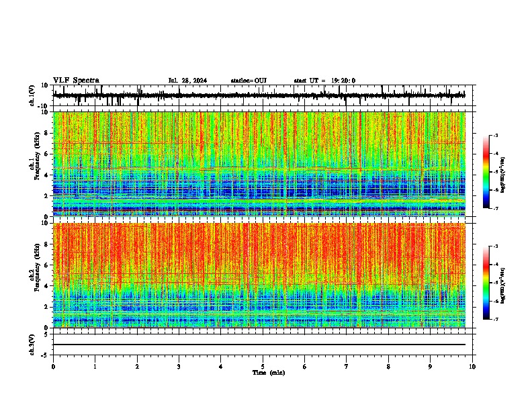Click the ch.2 colorbar 'log(PSD)' label
Image resolution: width=532 pixels, height=411 pixels.
pos(503,286)
